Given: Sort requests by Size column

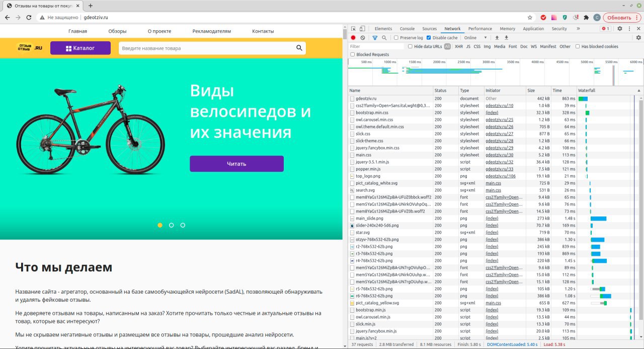Looking at the screenshot, I should coord(538,90).
